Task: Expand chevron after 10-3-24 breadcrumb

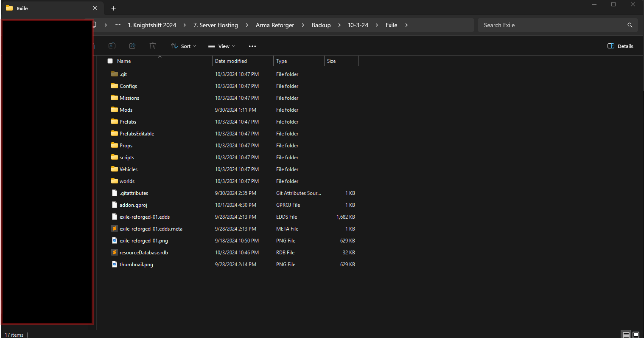Action: pyautogui.click(x=377, y=25)
